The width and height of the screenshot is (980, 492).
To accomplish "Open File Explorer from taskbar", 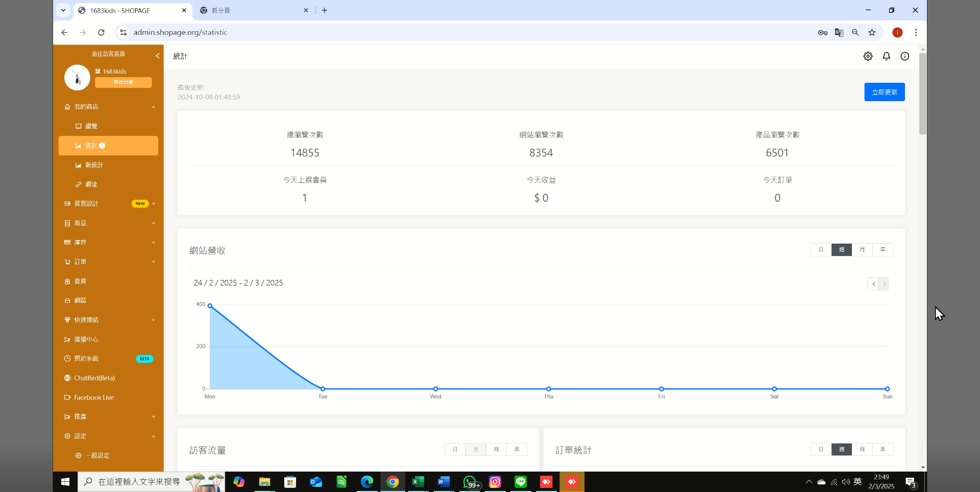I will click(264, 482).
